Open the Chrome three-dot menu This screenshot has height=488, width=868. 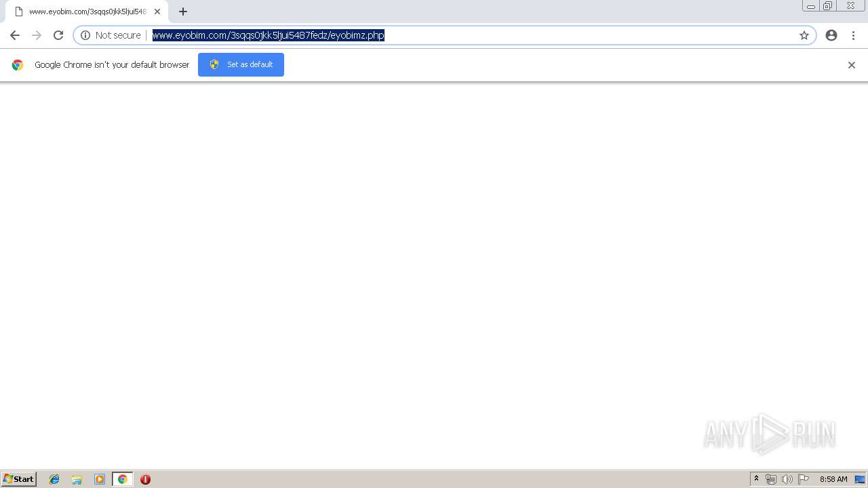853,35
